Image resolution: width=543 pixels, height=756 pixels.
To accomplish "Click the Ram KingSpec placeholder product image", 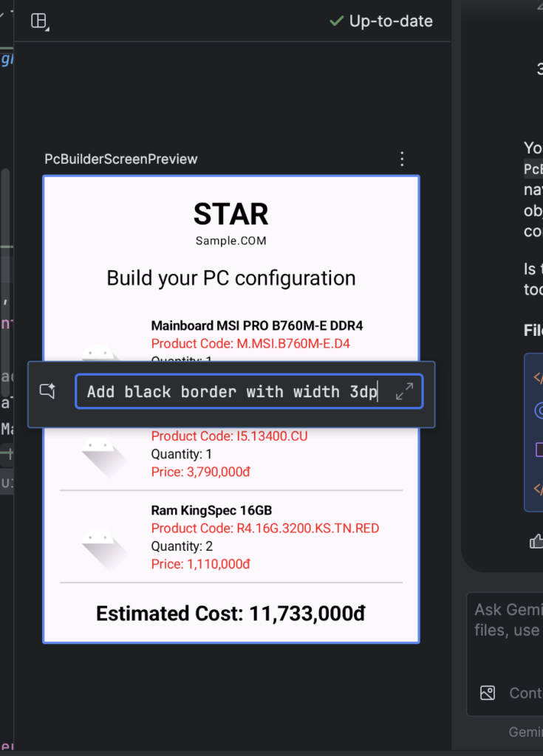I will [x=101, y=544].
